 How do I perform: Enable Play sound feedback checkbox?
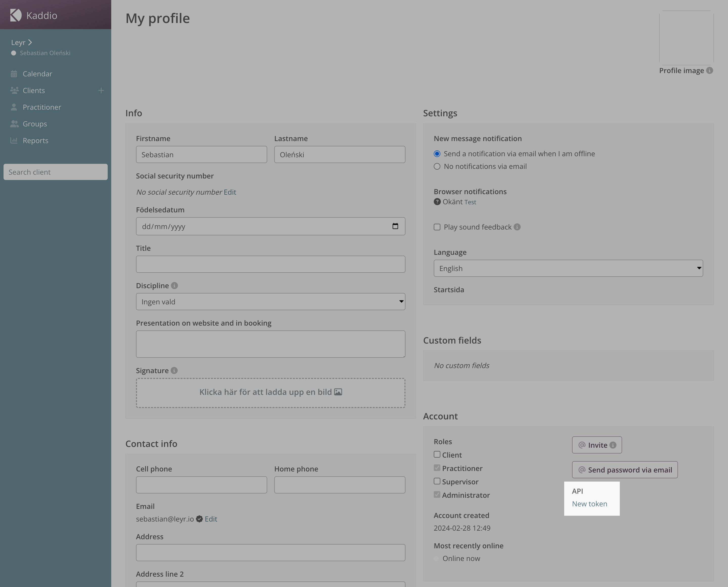(x=437, y=227)
